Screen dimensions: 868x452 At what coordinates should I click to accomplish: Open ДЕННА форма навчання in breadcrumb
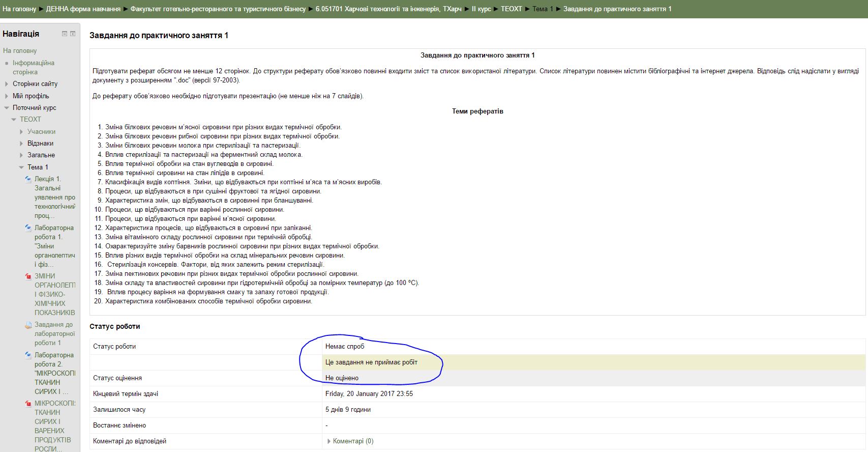coord(83,9)
